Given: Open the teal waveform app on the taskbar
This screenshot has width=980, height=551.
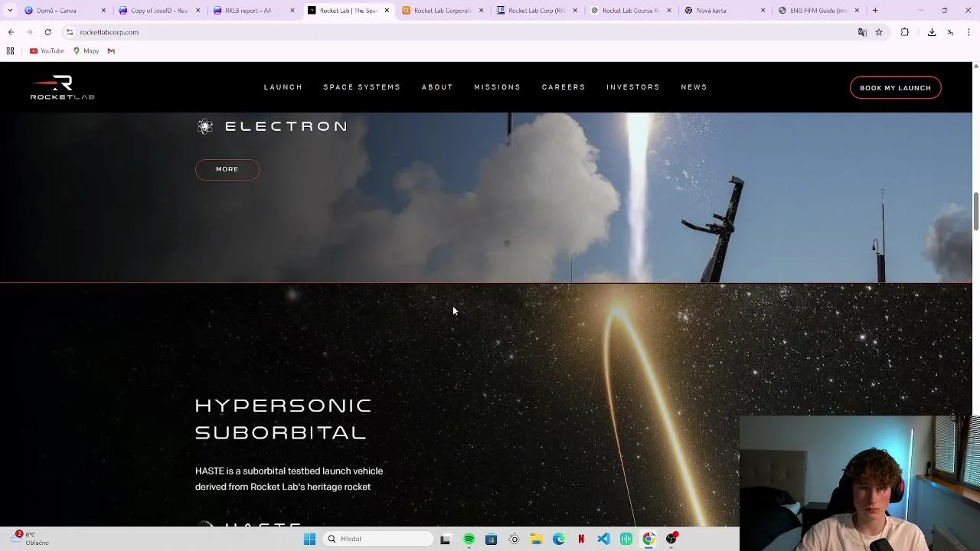Looking at the screenshot, I should pos(626,539).
